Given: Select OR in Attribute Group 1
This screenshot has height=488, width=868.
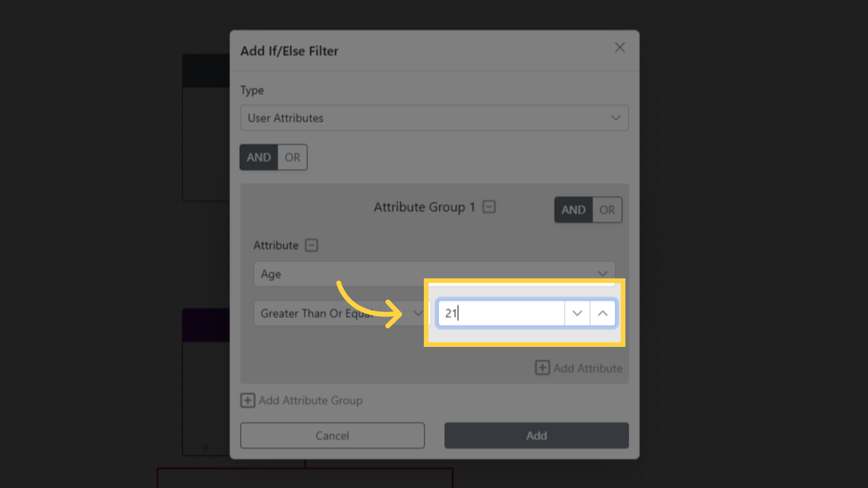Looking at the screenshot, I should click(607, 210).
